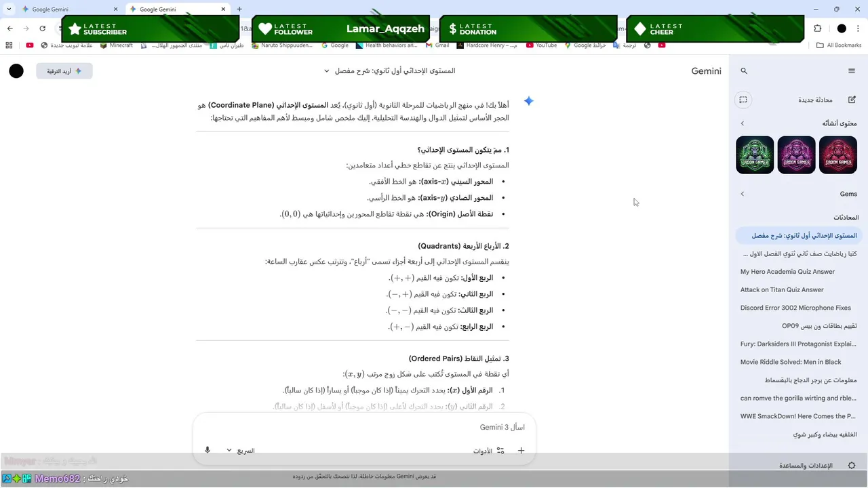The image size is (868, 488).
Task: Close the inactive Google Gemini tab
Action: (x=115, y=9)
